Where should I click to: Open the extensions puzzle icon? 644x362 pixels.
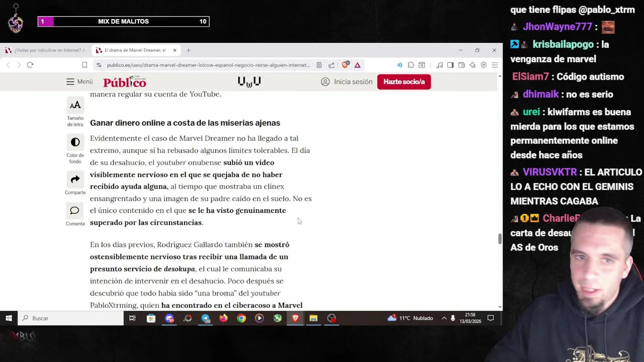[x=411, y=65]
